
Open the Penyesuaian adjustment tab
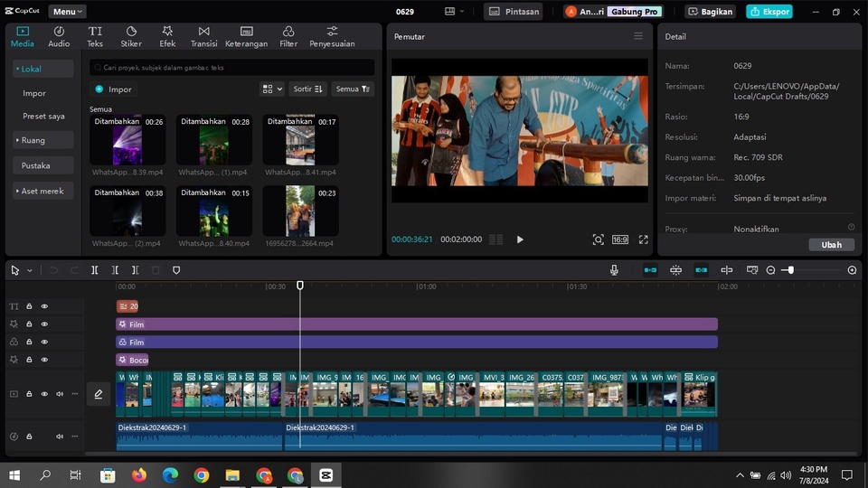(x=332, y=36)
